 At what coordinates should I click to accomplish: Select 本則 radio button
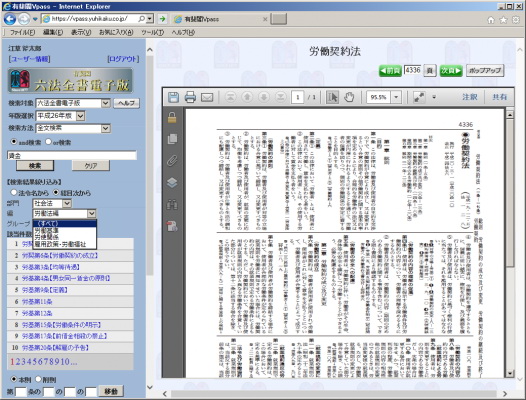point(14,379)
